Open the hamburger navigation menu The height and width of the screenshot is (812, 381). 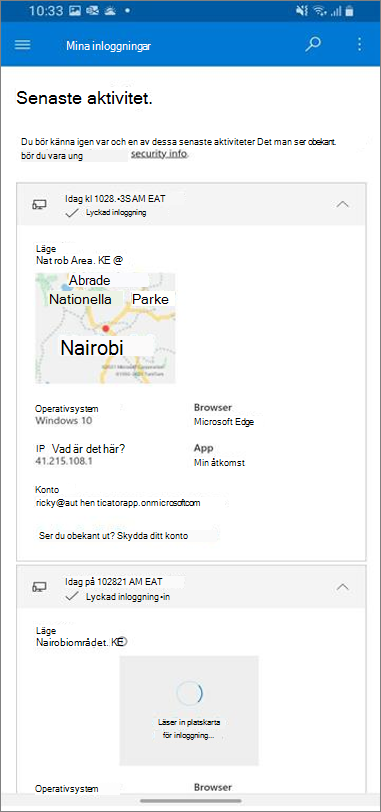click(22, 45)
